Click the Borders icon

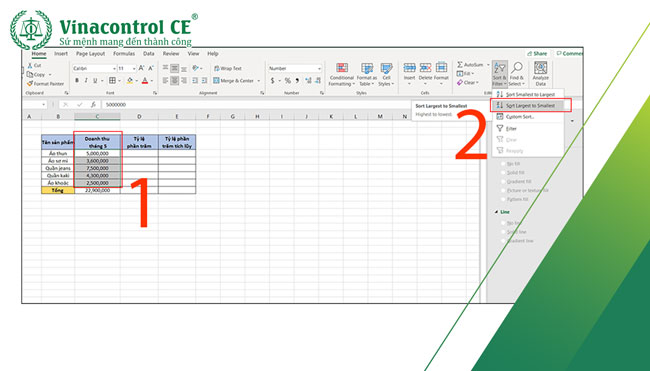[x=112, y=80]
